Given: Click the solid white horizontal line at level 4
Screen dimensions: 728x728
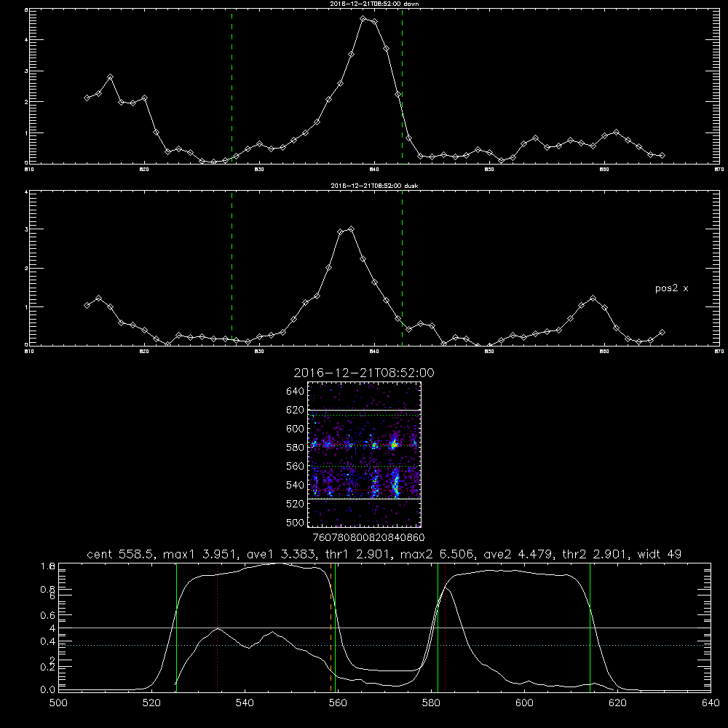Looking at the screenshot, I should 384,628.
